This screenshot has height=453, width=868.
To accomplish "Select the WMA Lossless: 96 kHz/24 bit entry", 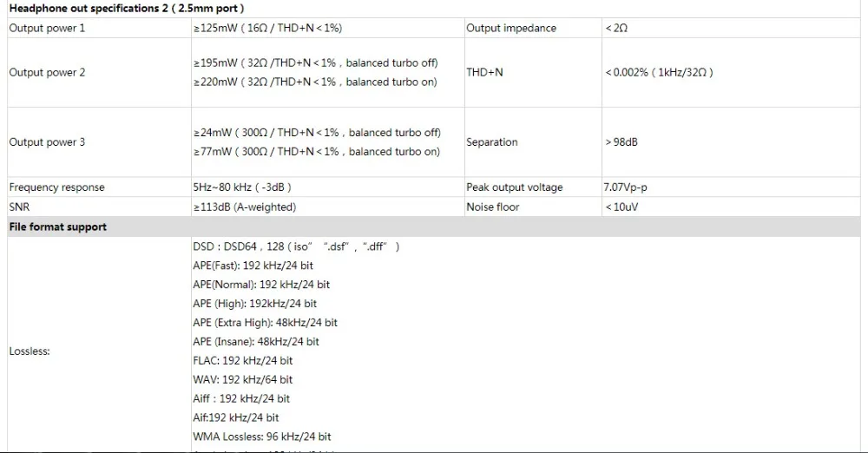I will [x=262, y=437].
